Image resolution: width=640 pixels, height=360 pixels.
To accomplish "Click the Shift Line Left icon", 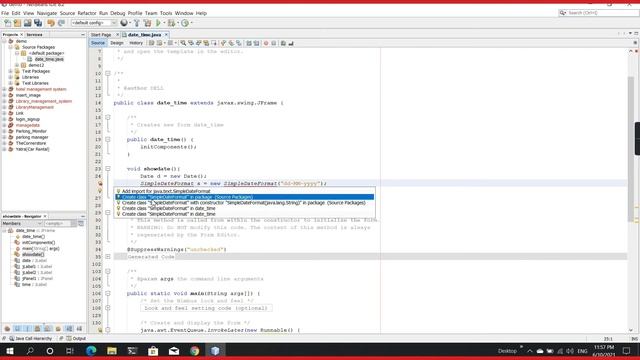I will [x=249, y=43].
